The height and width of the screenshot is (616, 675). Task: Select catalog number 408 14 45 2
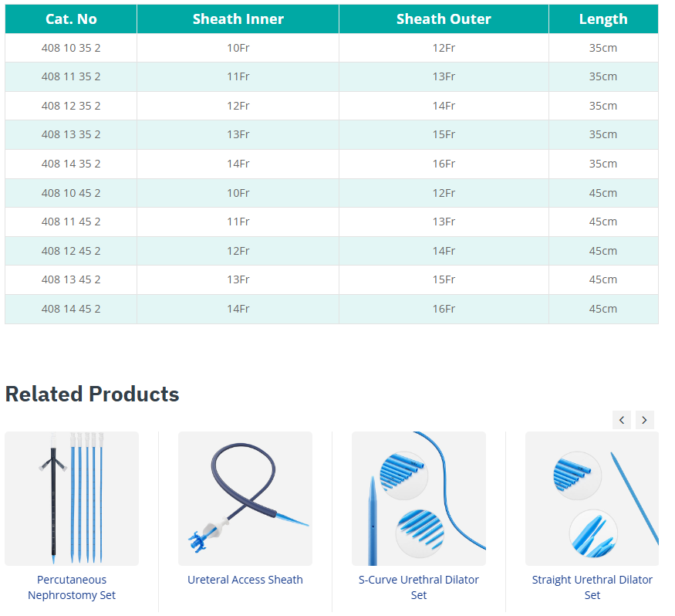(x=71, y=309)
